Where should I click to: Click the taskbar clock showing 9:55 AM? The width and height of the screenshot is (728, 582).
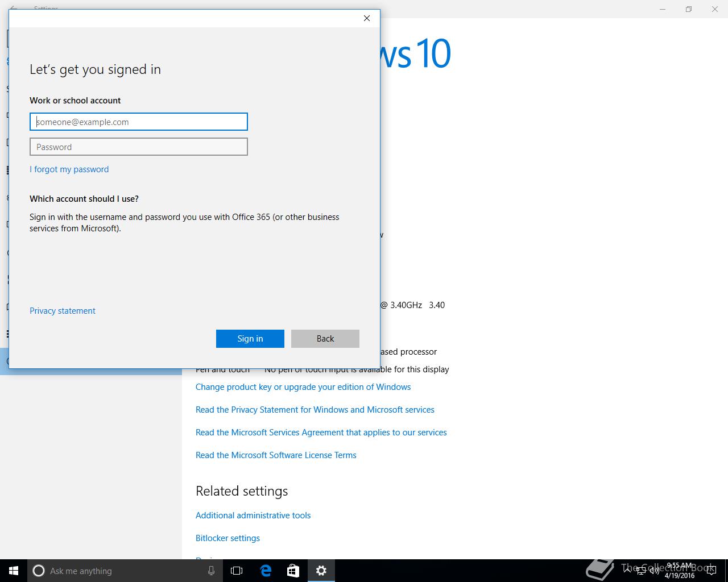[680, 571]
